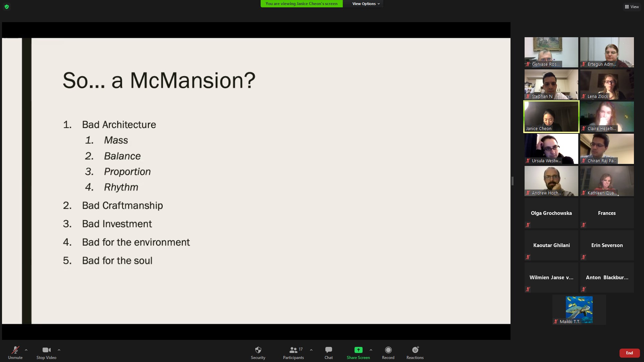Click 'Rhythm' sub-item on slide

[x=121, y=187]
